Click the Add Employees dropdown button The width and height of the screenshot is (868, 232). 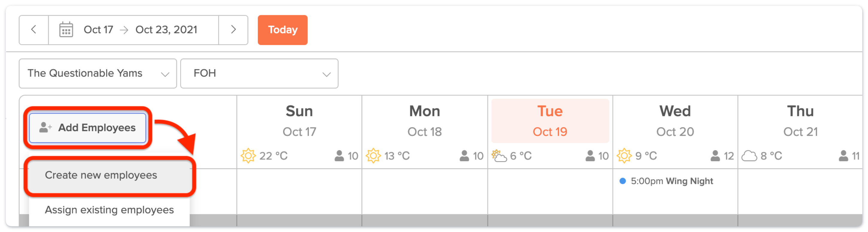(x=88, y=128)
